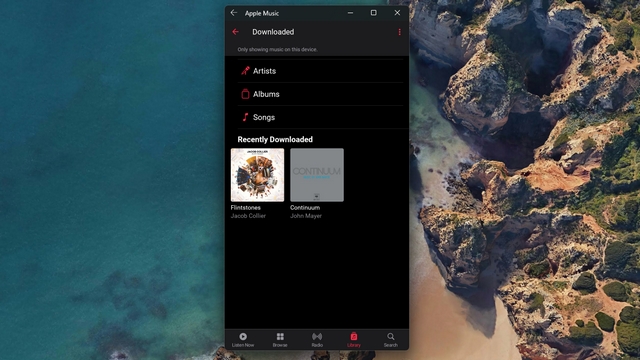Click the title bar back arrow

pos(234,13)
